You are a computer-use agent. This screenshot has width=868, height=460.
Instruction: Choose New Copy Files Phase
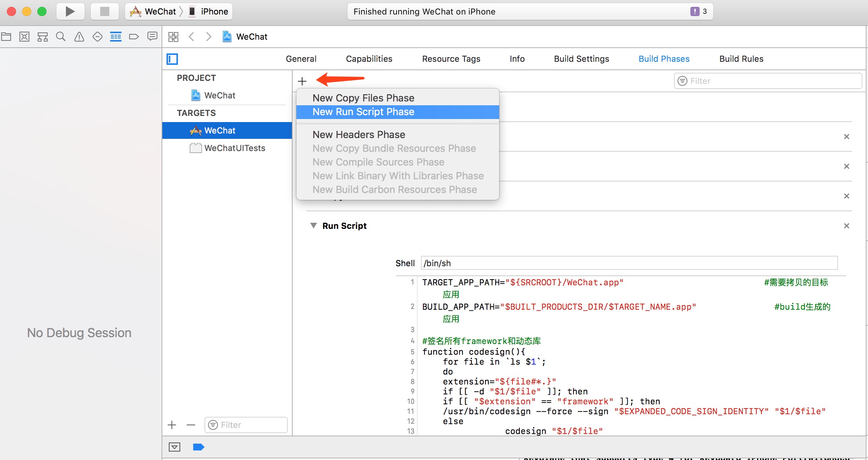click(398, 98)
